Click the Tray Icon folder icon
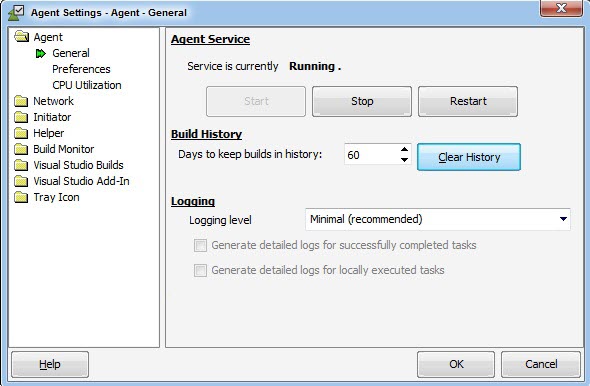Screen dimensions: 590x386 point(21,197)
